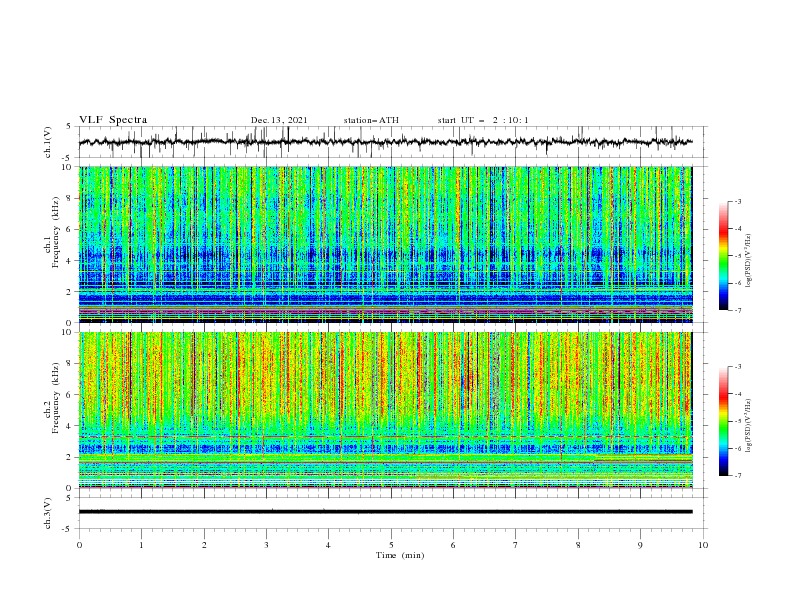The height and width of the screenshot is (612, 792).
Task: Click inside the ch.1 spectrogram panel
Action: coord(385,244)
